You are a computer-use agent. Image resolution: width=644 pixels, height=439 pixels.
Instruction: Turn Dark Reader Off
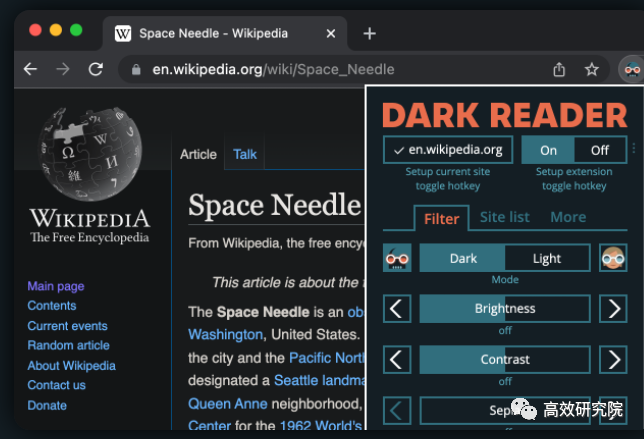(x=600, y=150)
